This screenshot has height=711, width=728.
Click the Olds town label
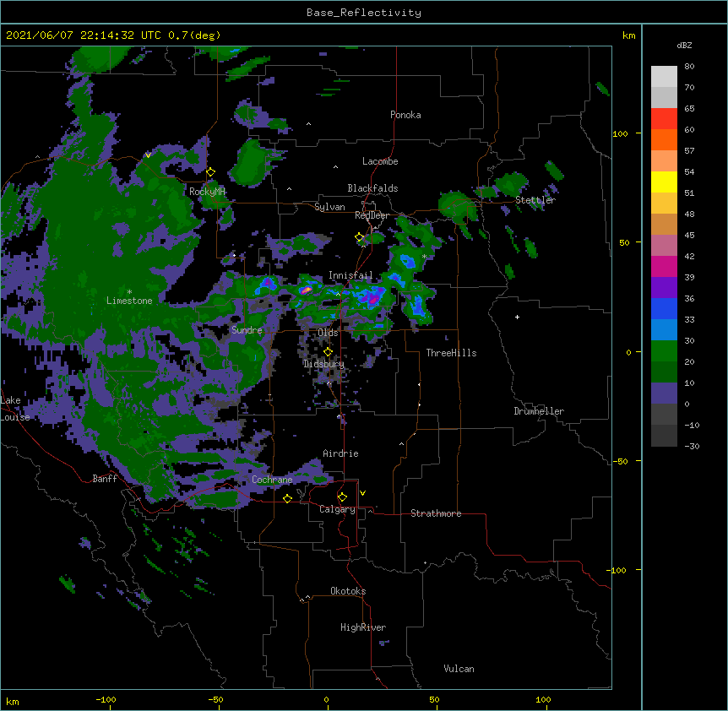click(x=328, y=333)
